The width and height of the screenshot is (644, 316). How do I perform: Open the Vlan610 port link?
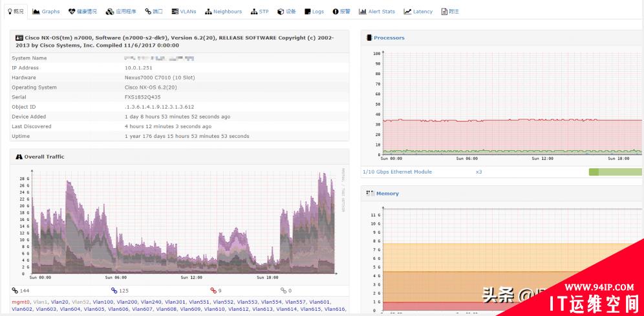(215, 309)
